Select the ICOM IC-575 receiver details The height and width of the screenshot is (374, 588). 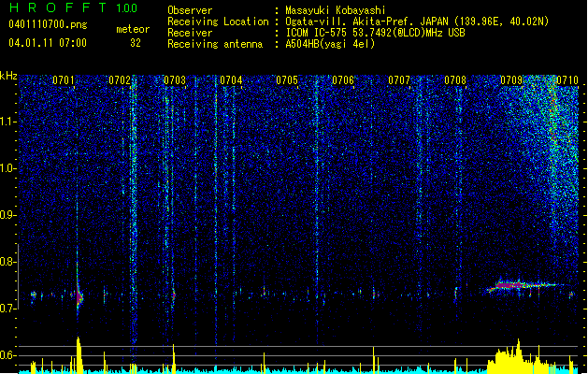(375, 33)
